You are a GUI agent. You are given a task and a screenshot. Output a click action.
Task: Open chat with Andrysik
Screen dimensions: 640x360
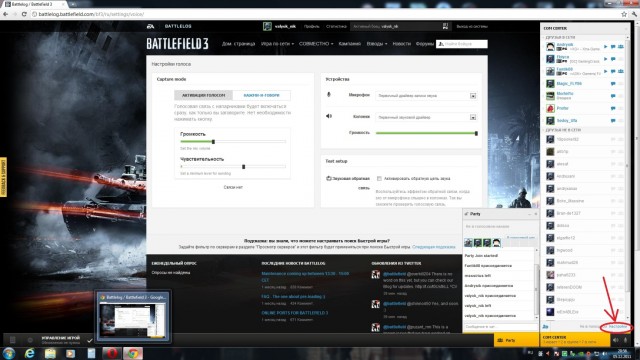[613, 47]
